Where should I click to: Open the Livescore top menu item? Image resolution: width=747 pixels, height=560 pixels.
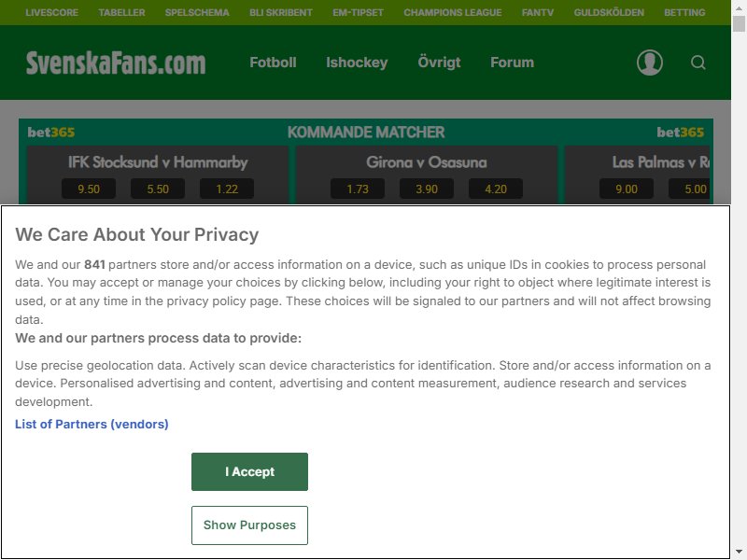[x=52, y=12]
